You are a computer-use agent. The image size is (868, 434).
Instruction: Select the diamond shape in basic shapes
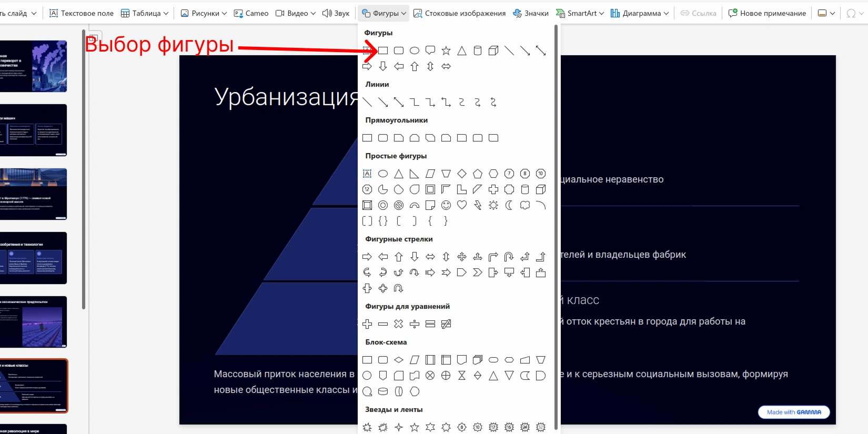pos(462,174)
